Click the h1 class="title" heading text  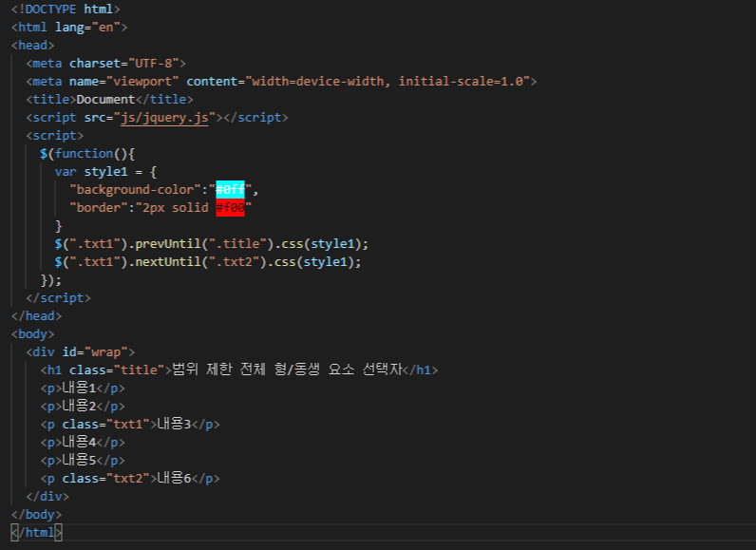point(287,370)
